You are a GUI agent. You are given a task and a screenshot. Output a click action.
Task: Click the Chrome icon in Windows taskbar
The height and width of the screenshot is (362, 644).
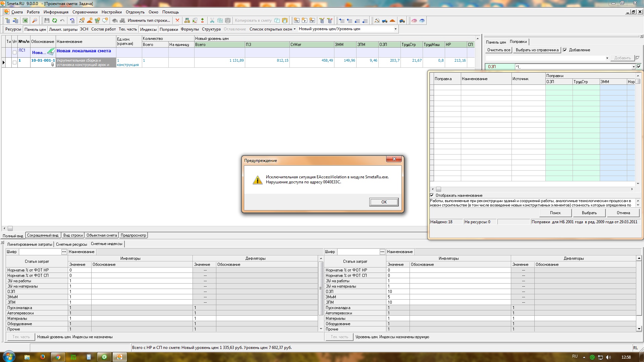click(x=58, y=357)
